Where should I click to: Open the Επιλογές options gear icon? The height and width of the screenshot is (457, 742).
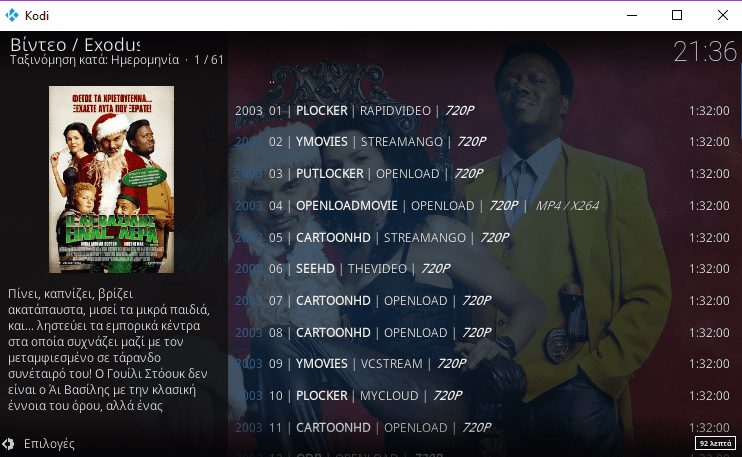[x=8, y=444]
